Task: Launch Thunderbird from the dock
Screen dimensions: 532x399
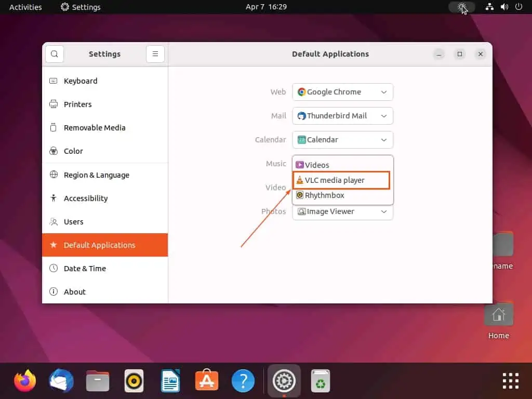Action: [x=61, y=381]
